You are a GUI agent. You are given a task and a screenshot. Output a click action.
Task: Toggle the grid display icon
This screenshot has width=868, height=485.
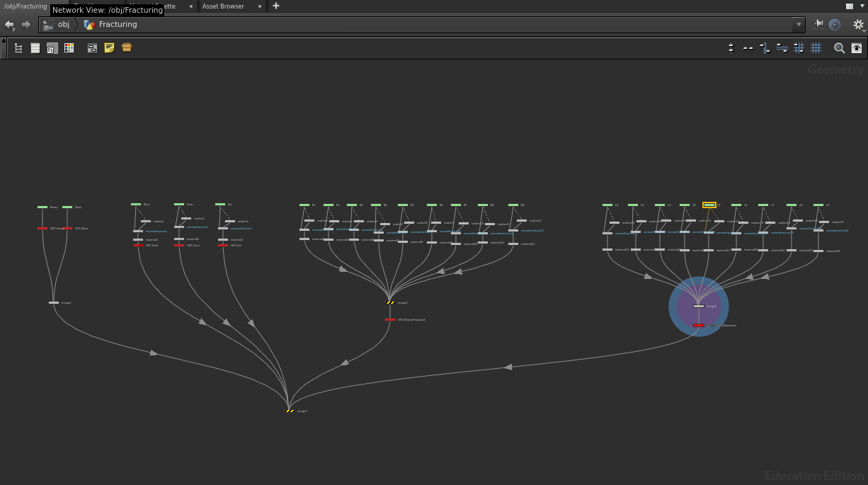(816, 48)
